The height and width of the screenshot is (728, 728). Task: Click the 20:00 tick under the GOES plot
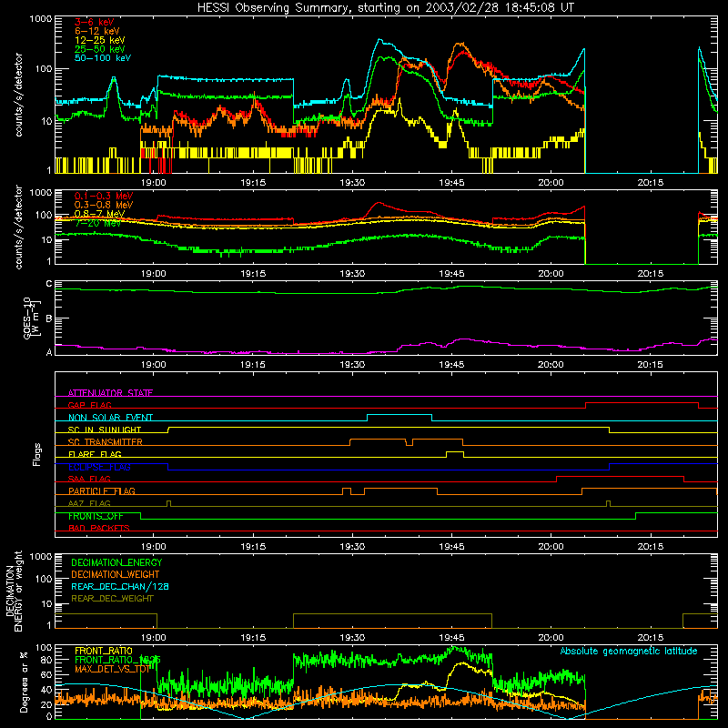coord(551,365)
